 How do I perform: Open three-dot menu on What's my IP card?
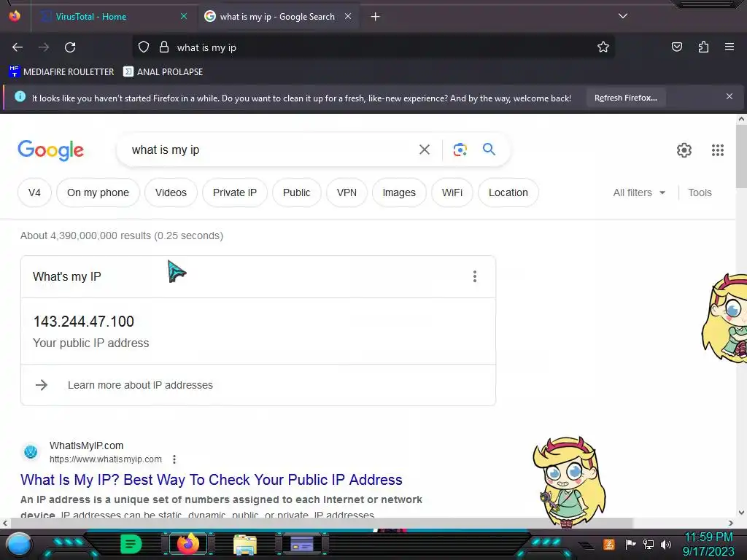474,276
